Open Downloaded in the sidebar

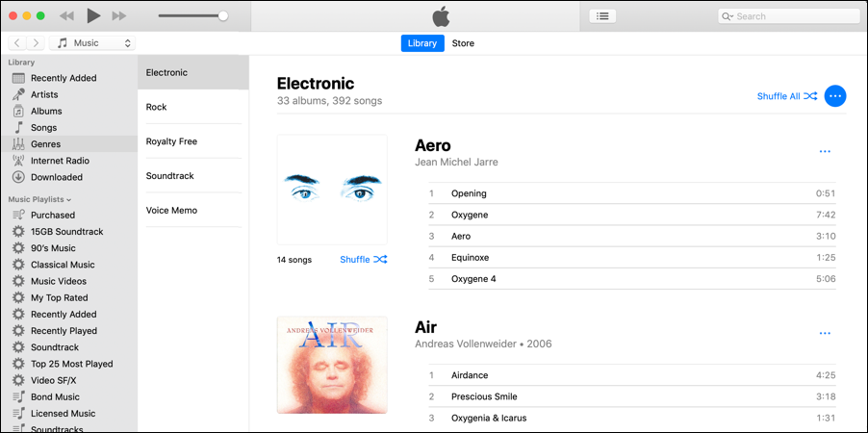[69, 177]
